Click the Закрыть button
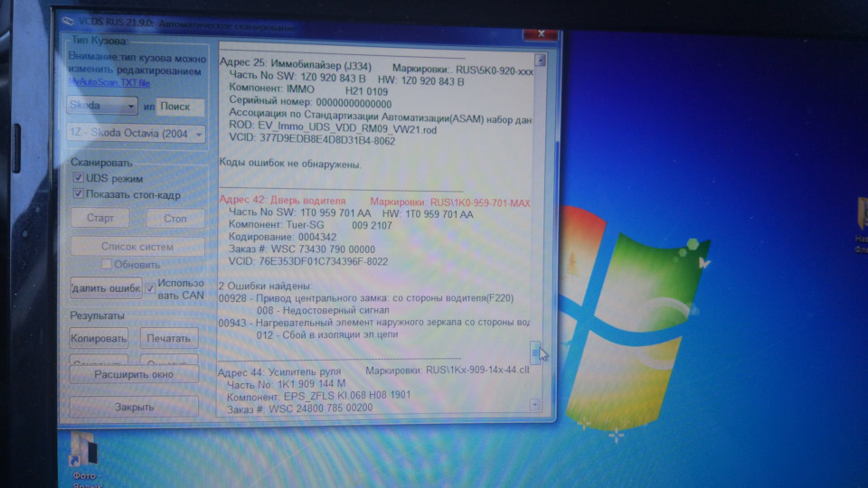The width and height of the screenshot is (868, 488). coord(134,407)
